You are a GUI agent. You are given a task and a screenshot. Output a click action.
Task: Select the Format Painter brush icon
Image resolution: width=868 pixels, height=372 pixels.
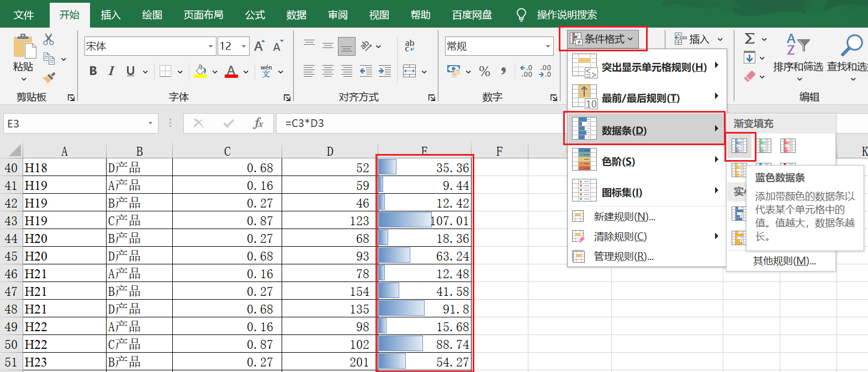point(49,77)
